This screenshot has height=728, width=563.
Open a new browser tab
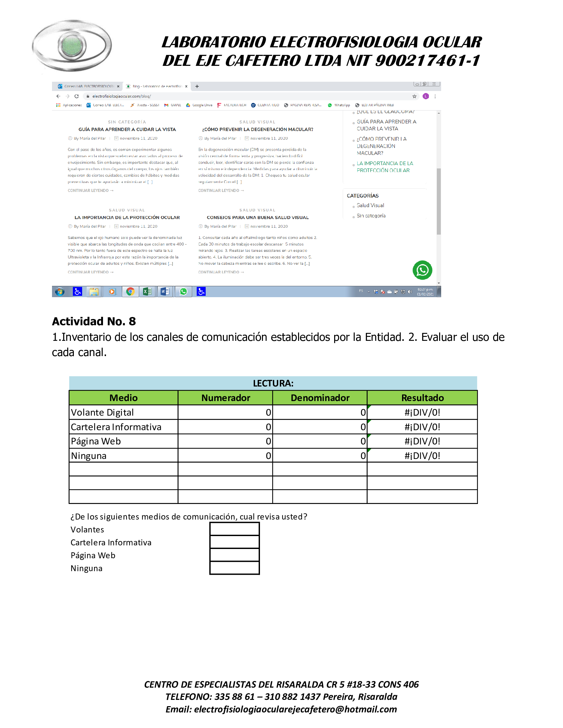click(197, 86)
